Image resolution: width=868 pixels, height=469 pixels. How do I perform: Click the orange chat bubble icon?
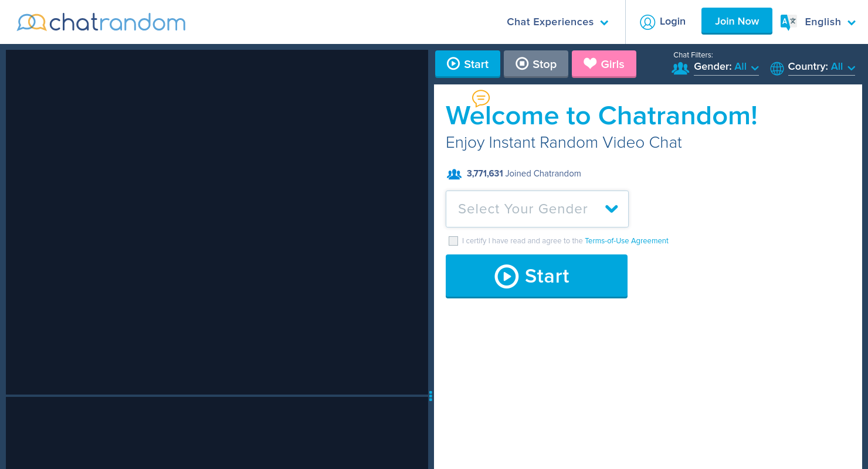[481, 98]
